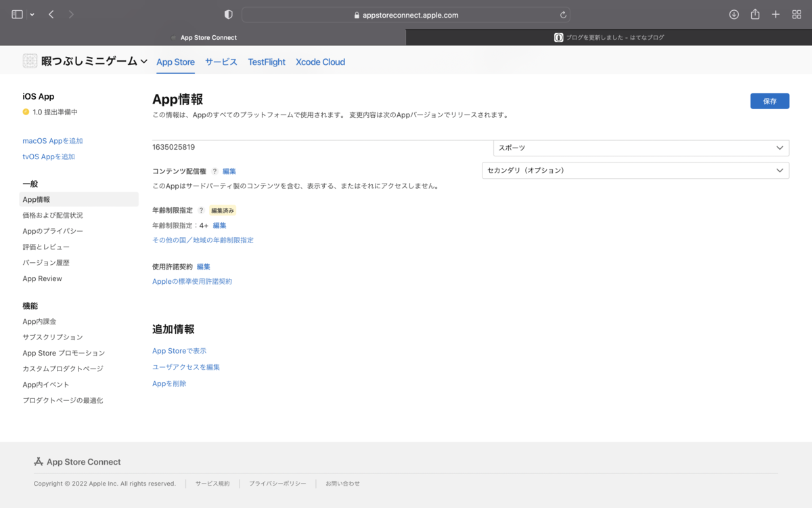The width and height of the screenshot is (812, 508).
Task: Open その他の国／地域の年齢制限指定 link
Action: tap(203, 240)
